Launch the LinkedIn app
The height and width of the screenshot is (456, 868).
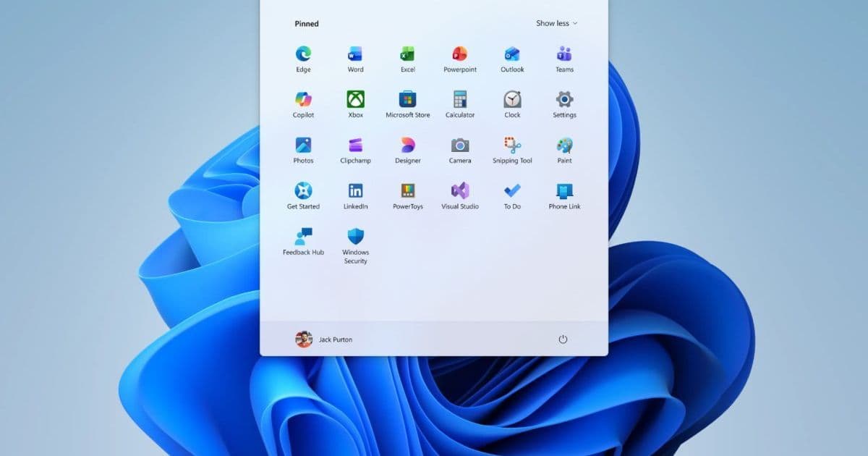[x=355, y=190]
